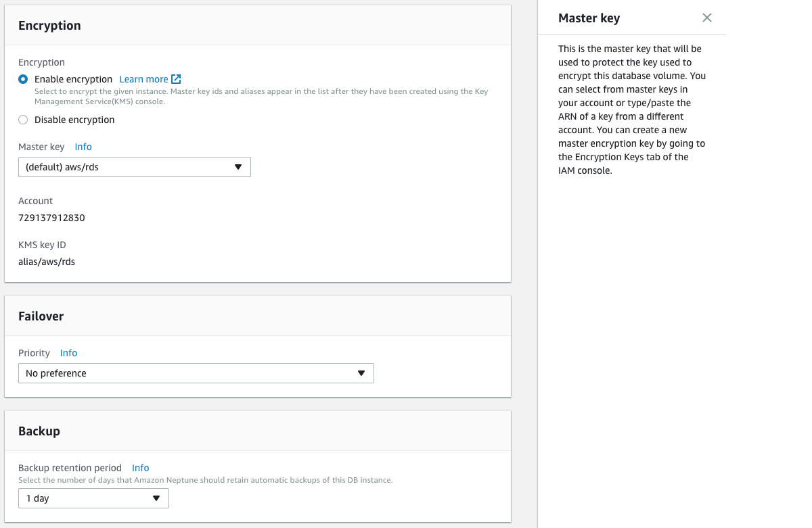Click the Backup retention period dropdown arrow icon
812x528 pixels.
[158, 498]
